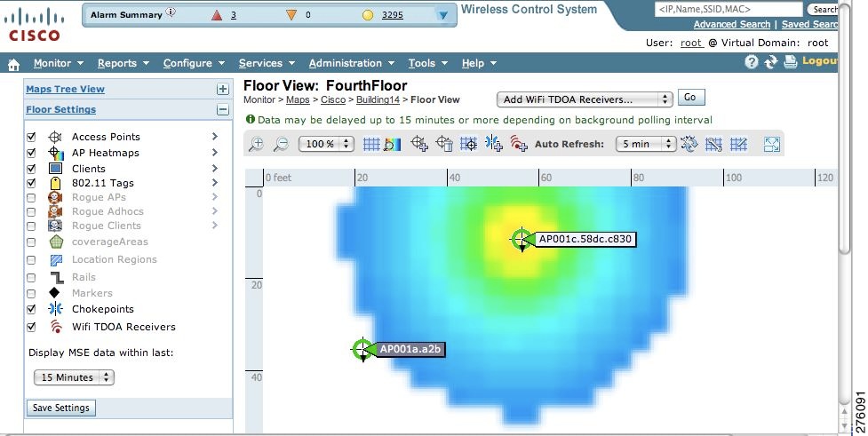Click the root user link
This screenshot has height=436, width=868.
pyautogui.click(x=691, y=43)
